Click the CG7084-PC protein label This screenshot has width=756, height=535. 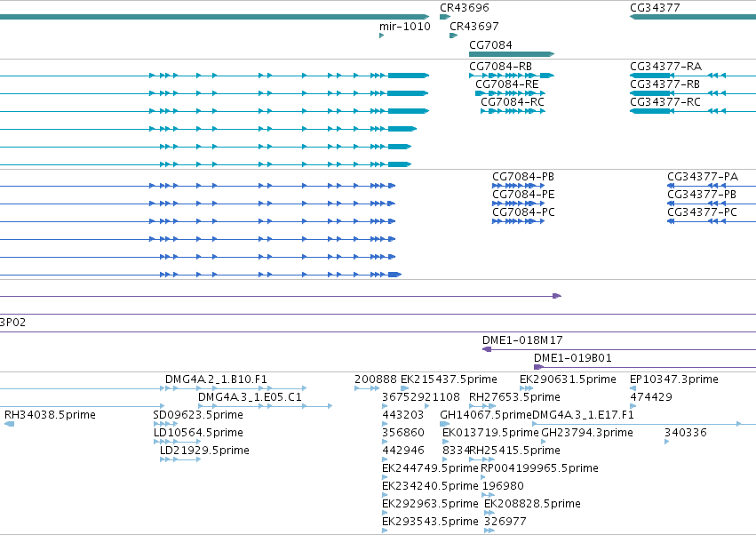click(x=523, y=212)
